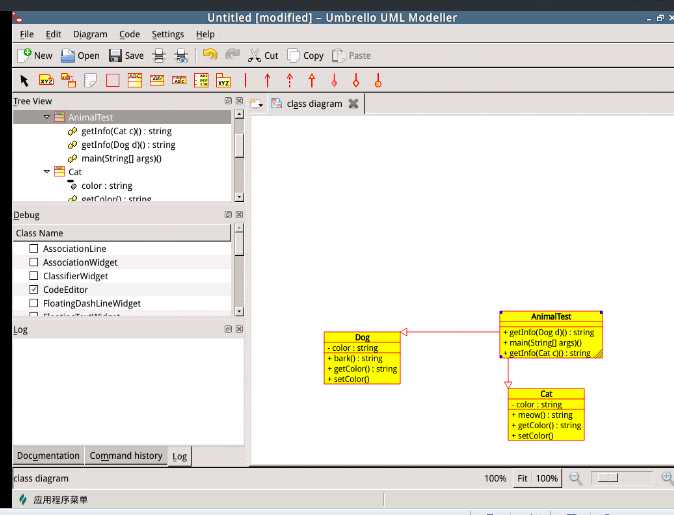
Task: Click Tree View scrollbar down arrow
Action: pos(239,197)
